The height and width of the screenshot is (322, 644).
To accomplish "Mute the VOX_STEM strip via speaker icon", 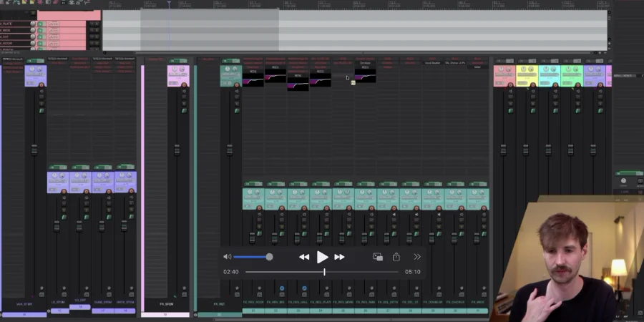I will coord(42,91).
